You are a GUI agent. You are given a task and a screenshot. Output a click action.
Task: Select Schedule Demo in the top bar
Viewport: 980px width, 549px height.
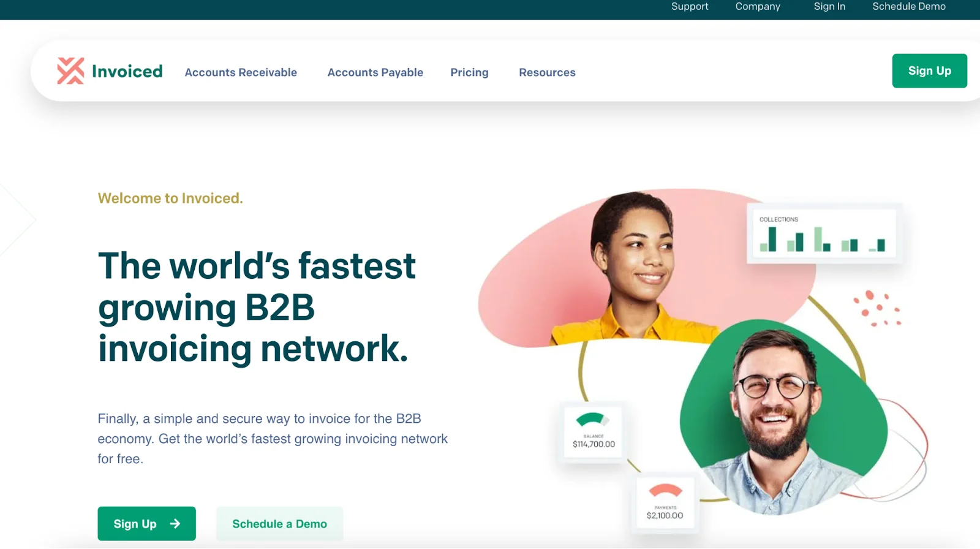[909, 6]
